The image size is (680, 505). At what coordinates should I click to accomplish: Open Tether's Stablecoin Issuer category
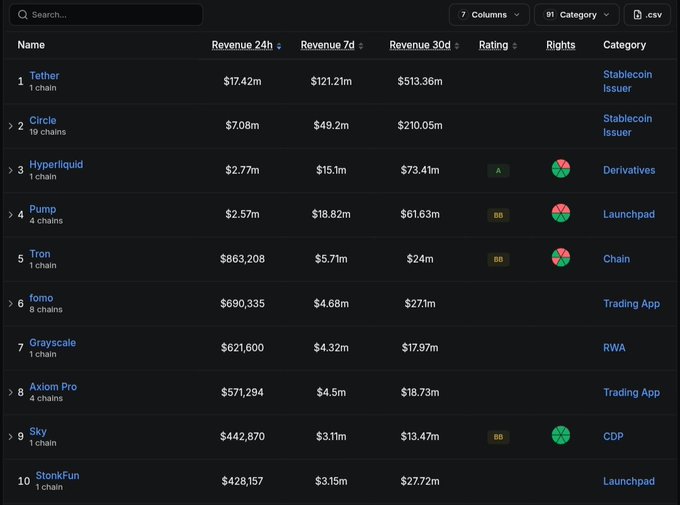click(628, 81)
